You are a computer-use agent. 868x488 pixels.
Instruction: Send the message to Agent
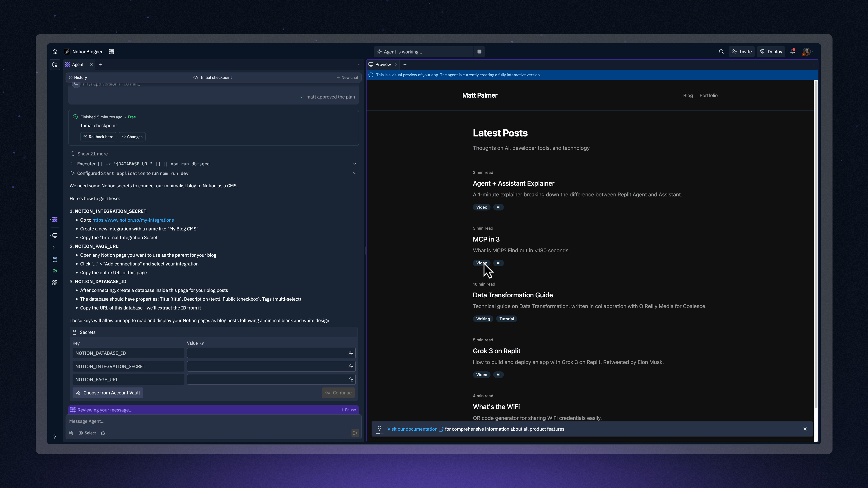pos(355,433)
